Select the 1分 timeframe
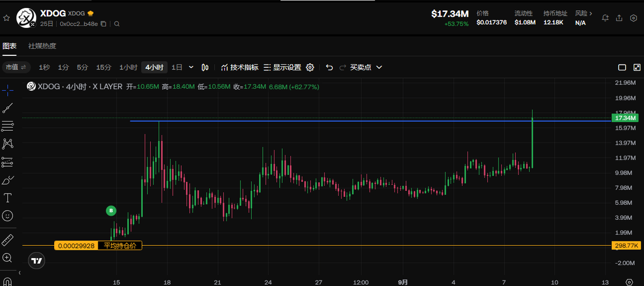Screen dimensions: 644x286 63,67
